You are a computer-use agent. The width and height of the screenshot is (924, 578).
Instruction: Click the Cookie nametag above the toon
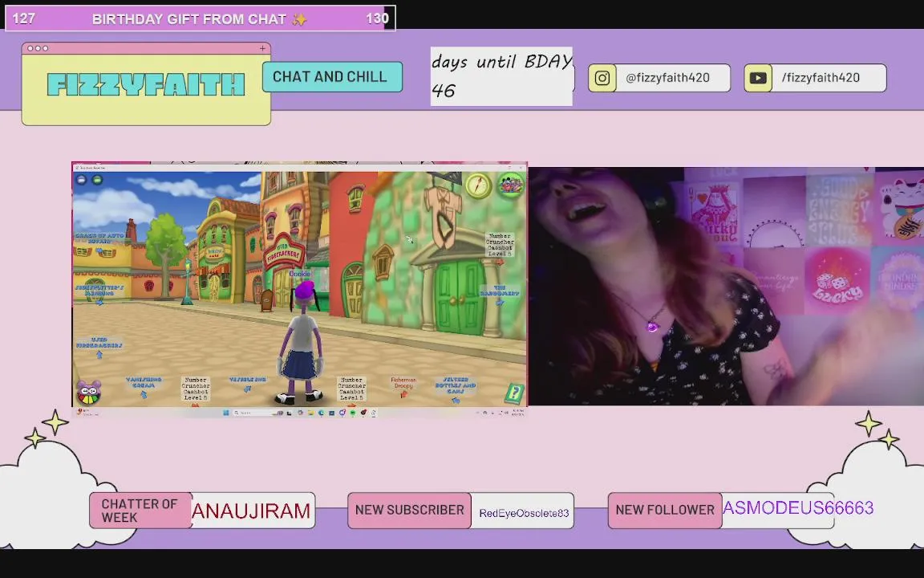click(299, 274)
